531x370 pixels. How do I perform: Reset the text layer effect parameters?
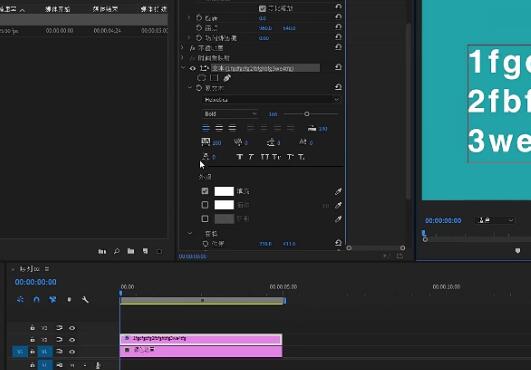pyautogui.click(x=338, y=67)
